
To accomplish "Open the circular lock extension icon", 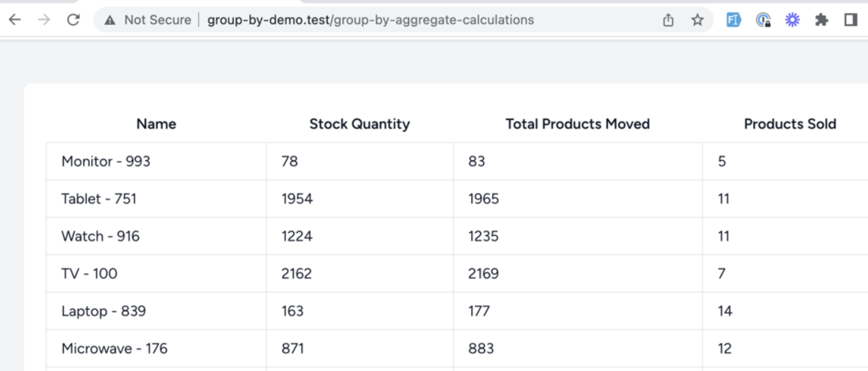I will (763, 20).
